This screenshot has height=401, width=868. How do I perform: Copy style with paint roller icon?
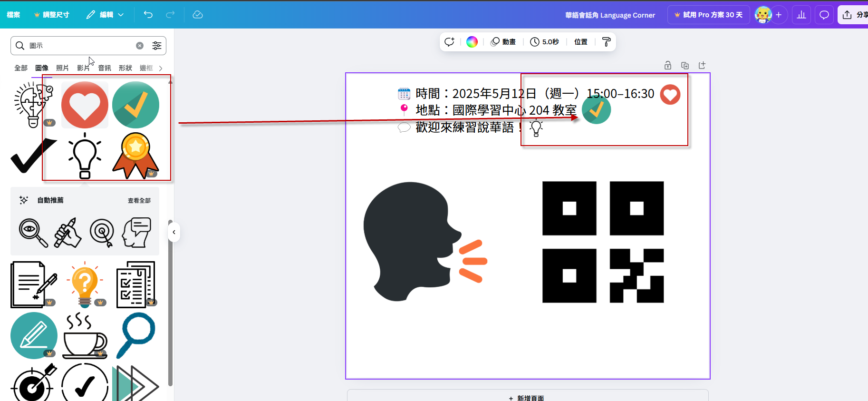(x=606, y=42)
